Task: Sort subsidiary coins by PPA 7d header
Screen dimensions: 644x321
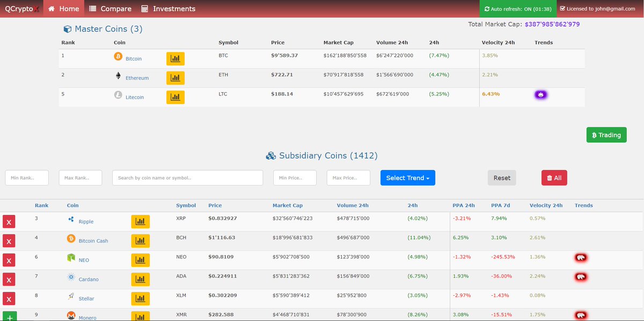Action: (x=500, y=205)
